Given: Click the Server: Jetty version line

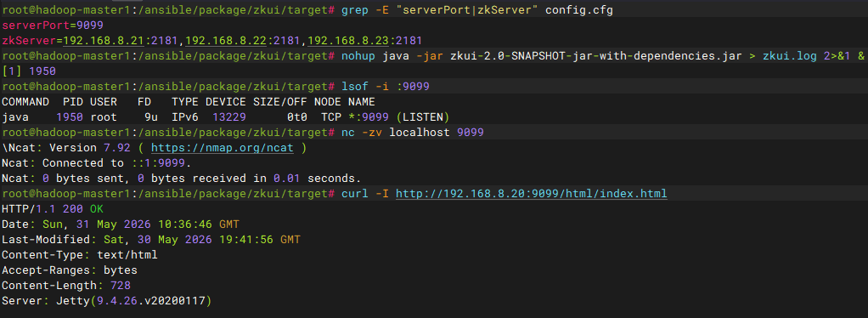Looking at the screenshot, I should click(107, 301).
